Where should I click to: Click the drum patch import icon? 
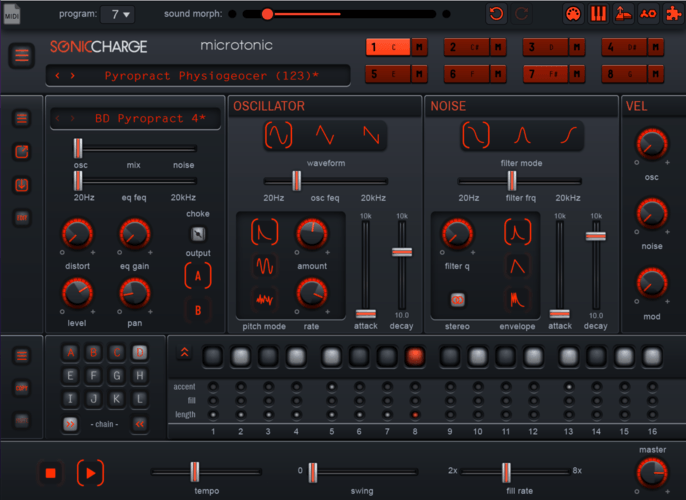(x=22, y=185)
